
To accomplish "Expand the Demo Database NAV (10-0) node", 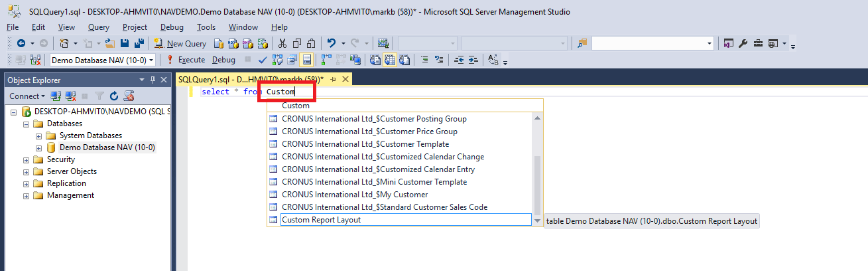I will tap(38, 147).
